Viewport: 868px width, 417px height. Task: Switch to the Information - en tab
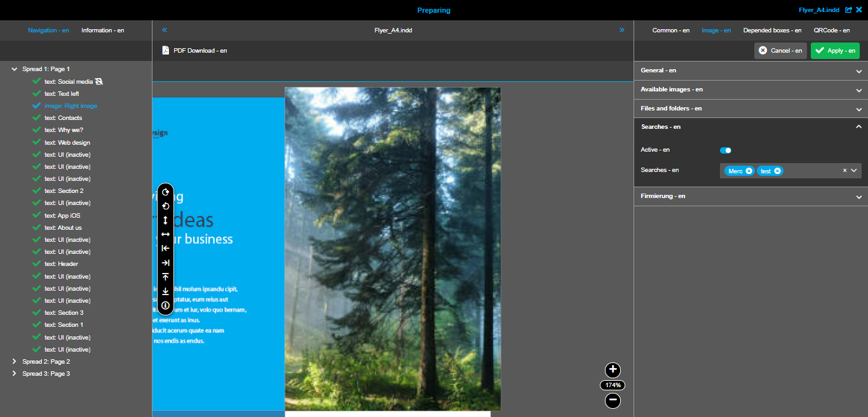pos(102,30)
